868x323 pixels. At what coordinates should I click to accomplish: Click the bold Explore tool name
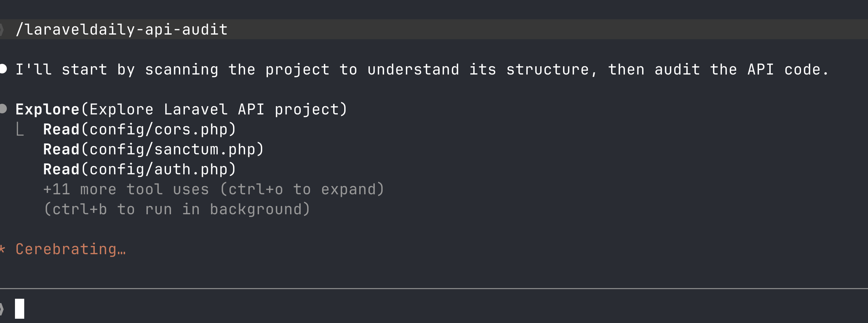tap(47, 109)
